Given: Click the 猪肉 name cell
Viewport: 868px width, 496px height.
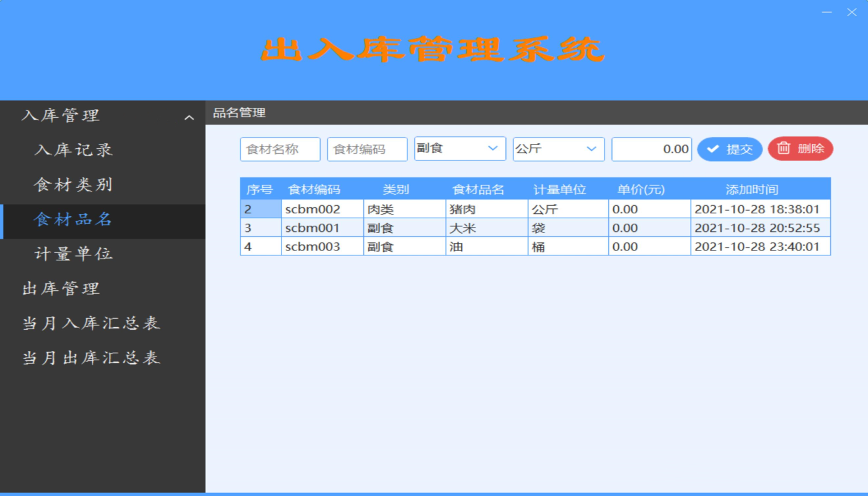Looking at the screenshot, I should pyautogui.click(x=487, y=209).
